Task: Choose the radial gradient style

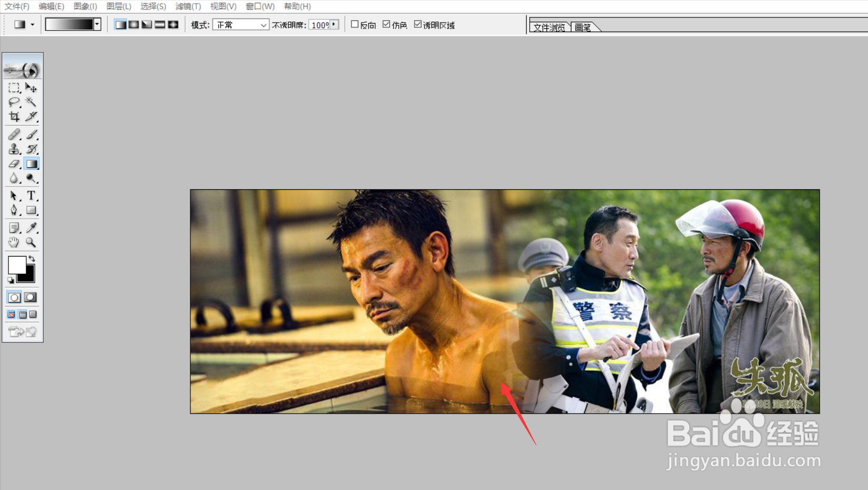Action: click(134, 25)
